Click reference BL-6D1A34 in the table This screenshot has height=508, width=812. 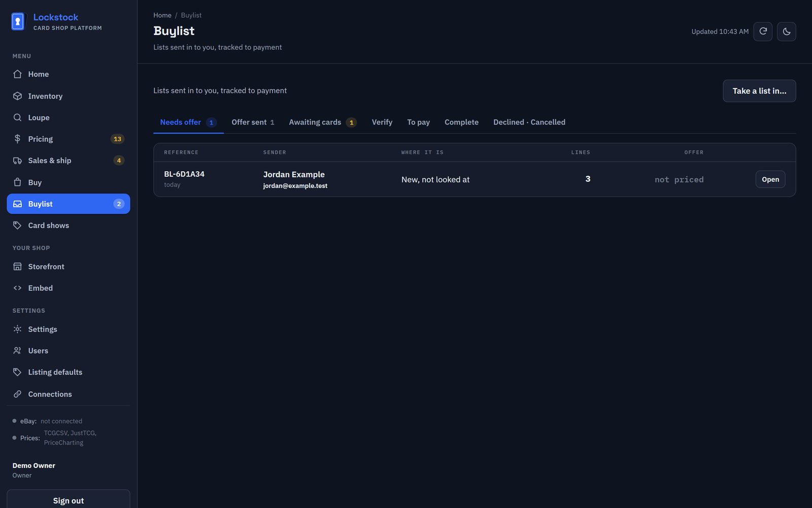184,174
